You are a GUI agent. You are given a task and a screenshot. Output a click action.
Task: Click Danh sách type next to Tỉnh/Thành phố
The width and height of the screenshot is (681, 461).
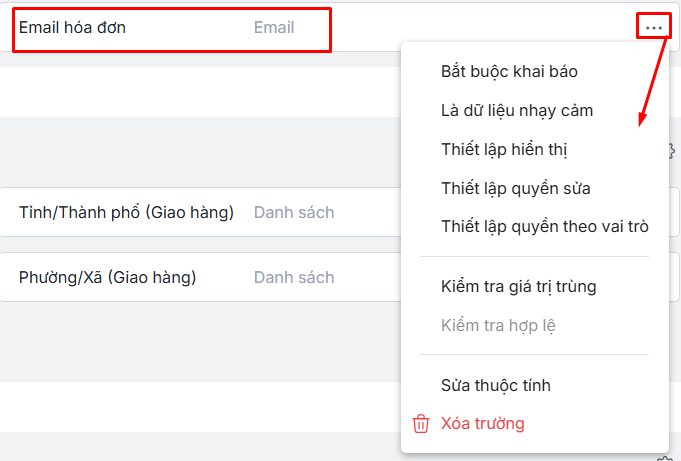click(294, 212)
